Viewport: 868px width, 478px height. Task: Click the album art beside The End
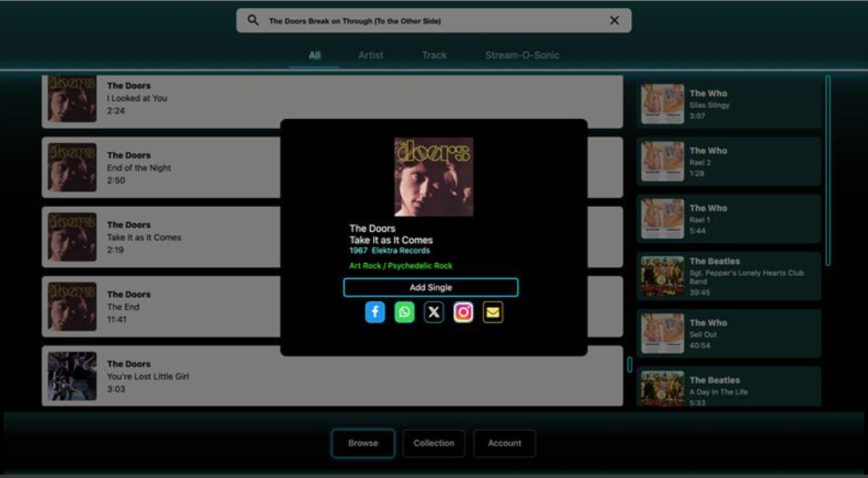[72, 307]
